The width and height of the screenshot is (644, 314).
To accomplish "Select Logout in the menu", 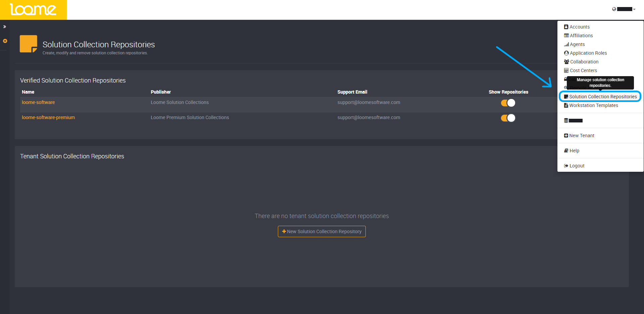I will pos(577,166).
